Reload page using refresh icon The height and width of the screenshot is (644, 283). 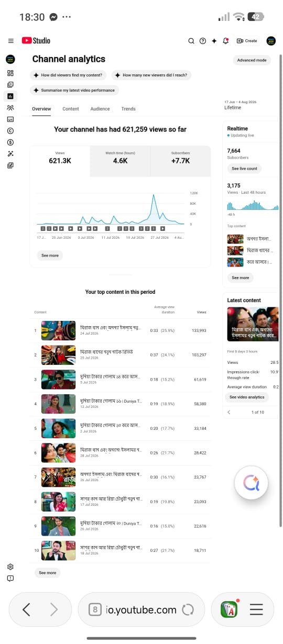click(x=188, y=609)
